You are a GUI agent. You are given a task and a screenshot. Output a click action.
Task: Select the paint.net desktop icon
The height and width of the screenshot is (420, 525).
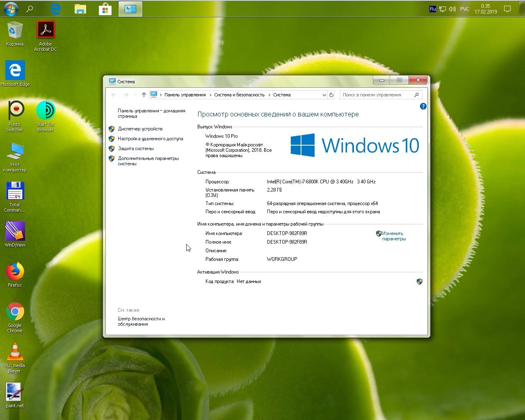pos(15,395)
